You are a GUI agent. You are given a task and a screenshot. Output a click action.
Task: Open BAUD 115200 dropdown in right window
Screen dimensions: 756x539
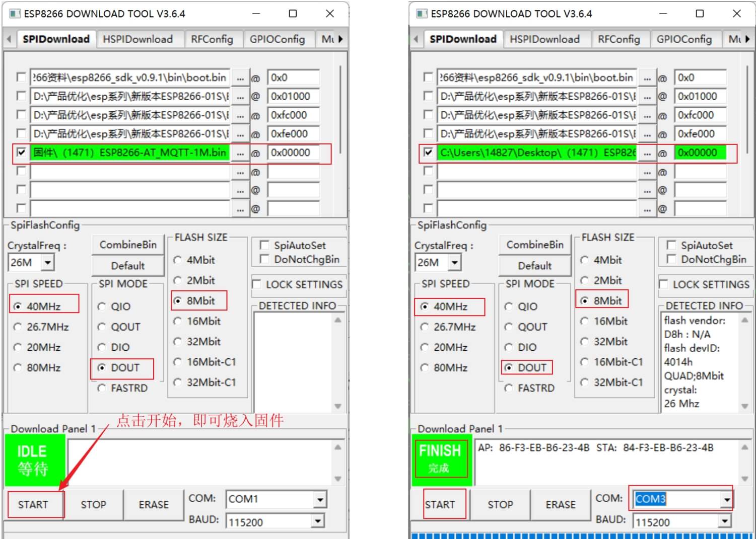pos(725,521)
